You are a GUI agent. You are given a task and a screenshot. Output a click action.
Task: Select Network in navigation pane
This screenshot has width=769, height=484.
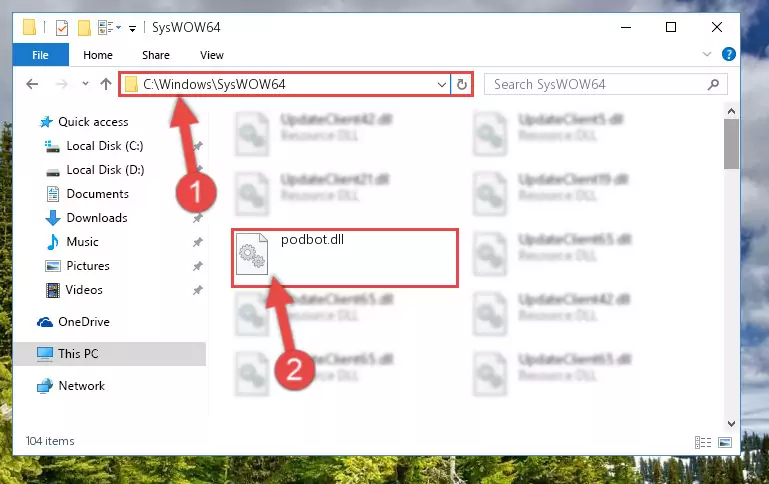click(81, 386)
